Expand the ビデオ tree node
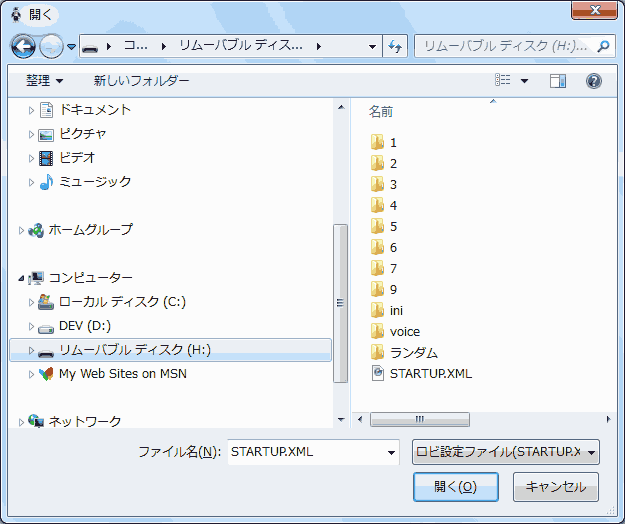Viewport: 625px width, 524px height. (x=31, y=159)
